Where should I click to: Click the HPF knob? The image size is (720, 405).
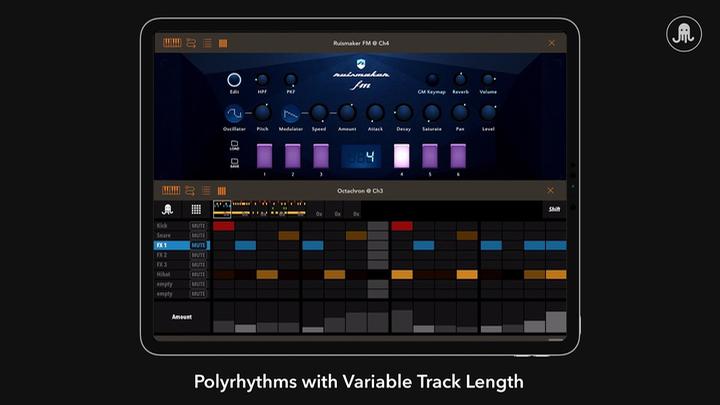click(262, 80)
